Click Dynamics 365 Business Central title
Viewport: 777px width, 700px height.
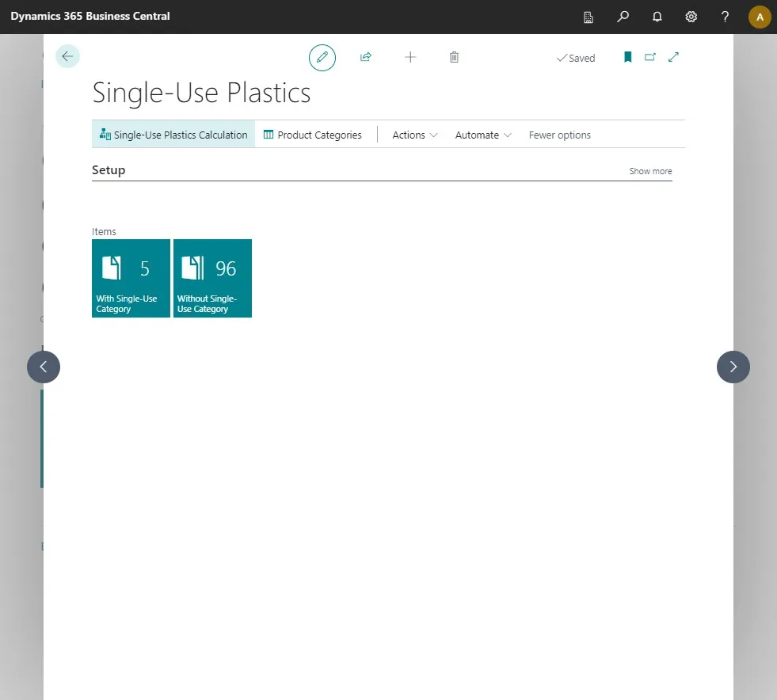(90, 16)
